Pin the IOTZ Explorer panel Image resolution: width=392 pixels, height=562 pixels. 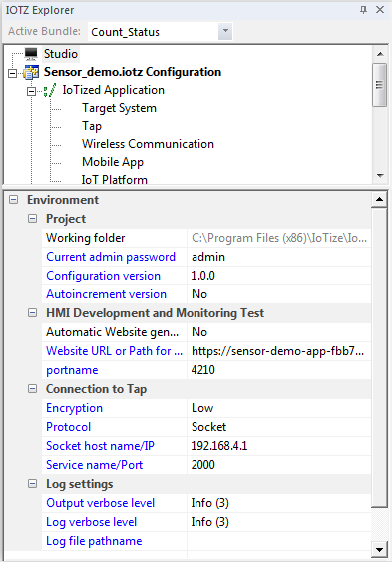[363, 10]
